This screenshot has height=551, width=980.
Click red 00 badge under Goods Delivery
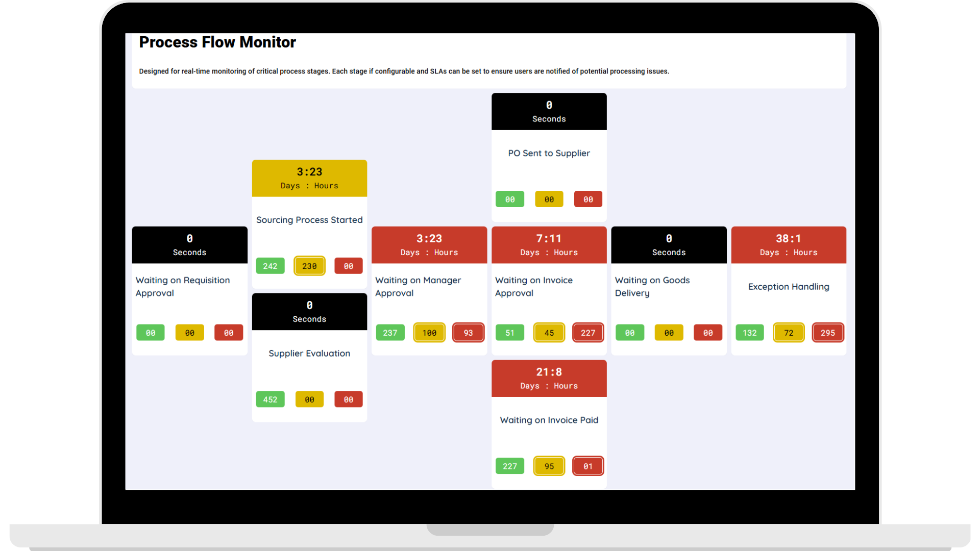click(x=708, y=333)
